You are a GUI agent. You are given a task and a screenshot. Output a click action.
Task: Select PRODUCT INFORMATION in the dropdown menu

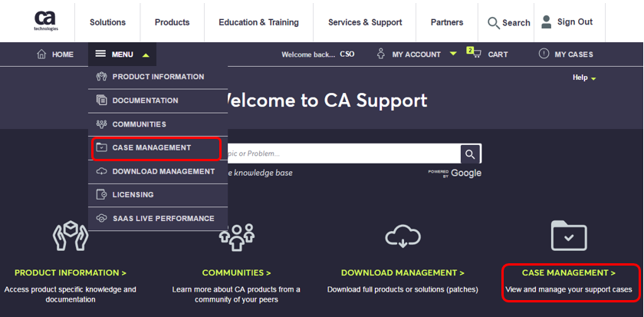(158, 77)
